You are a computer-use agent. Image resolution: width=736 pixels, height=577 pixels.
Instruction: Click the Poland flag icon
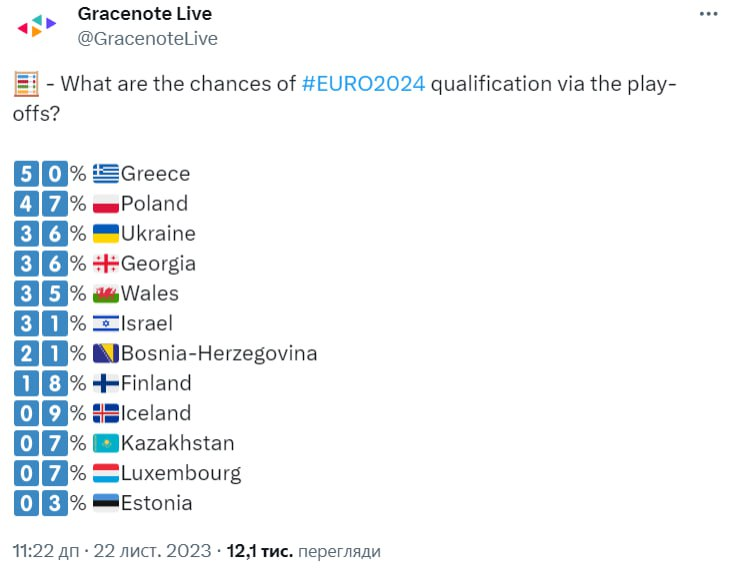point(105,204)
